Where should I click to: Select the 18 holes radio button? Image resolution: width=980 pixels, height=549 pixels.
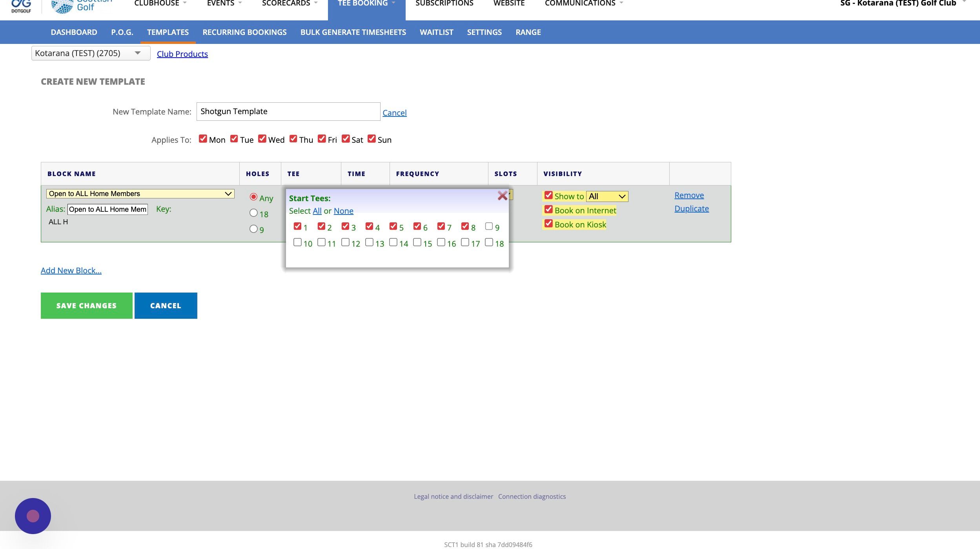tap(253, 213)
